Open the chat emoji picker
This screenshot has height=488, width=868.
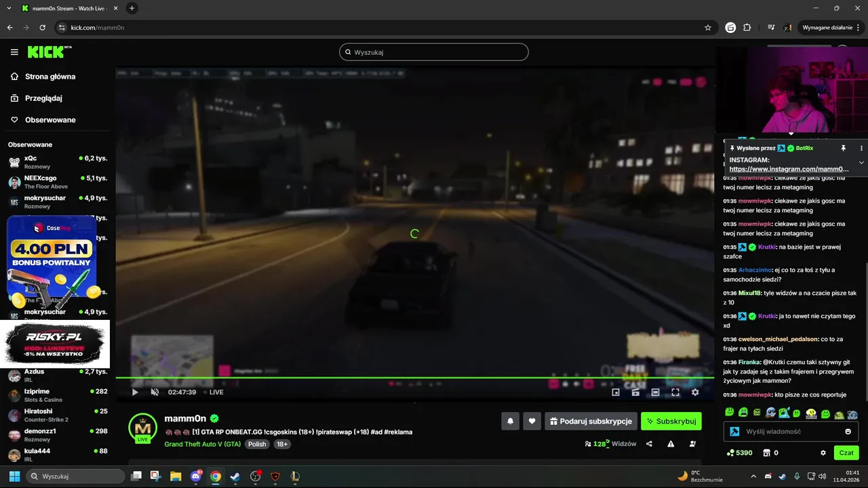pyautogui.click(x=848, y=432)
